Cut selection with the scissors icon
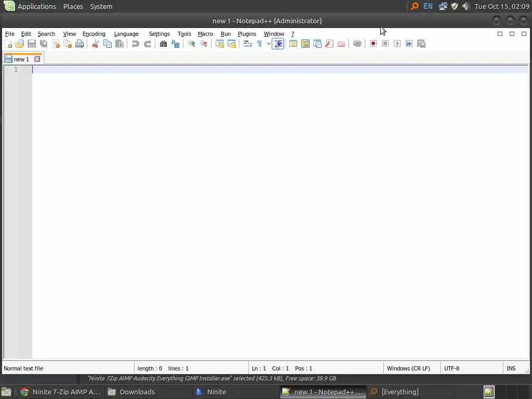The height and width of the screenshot is (399, 532). pos(96,44)
